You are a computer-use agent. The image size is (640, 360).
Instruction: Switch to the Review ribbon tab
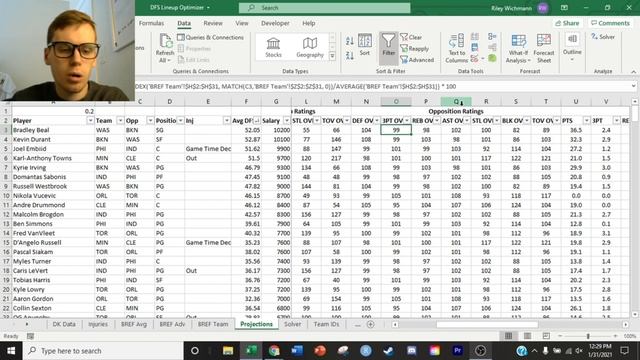click(213, 23)
